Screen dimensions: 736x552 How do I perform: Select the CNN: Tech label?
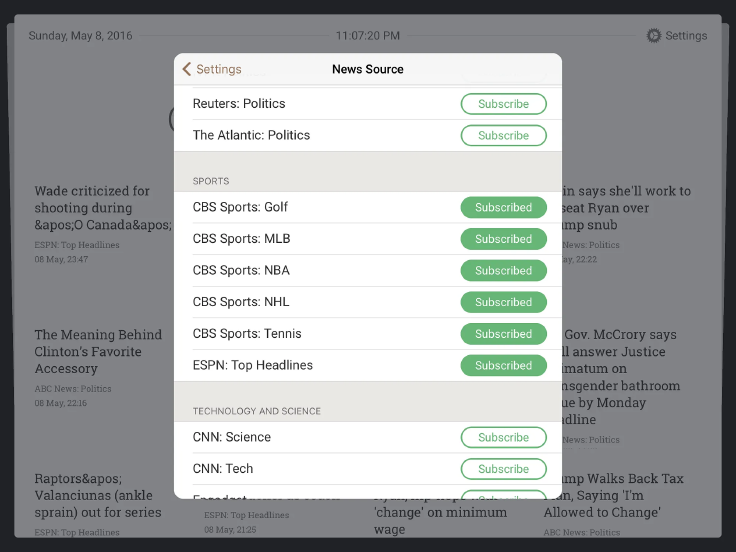[222, 468]
